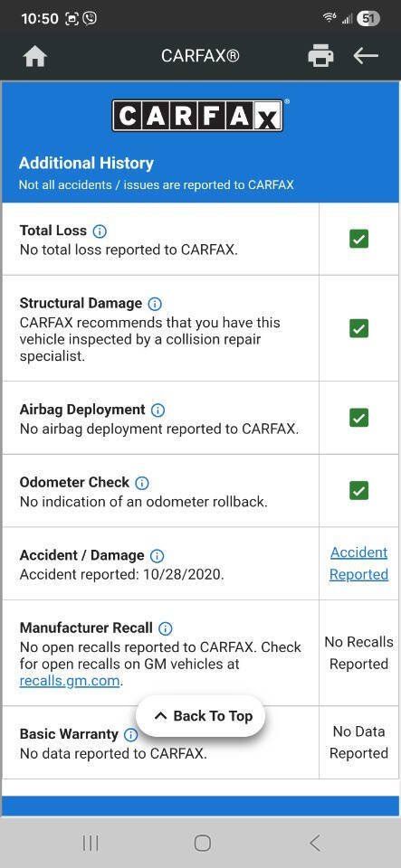
Task: Open Structural Damage info icon
Action: tap(155, 304)
